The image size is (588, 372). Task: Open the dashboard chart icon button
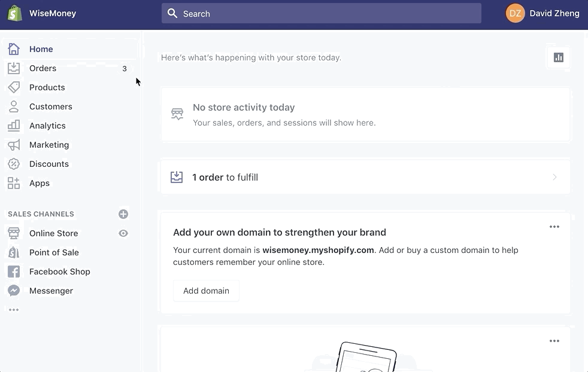[559, 57]
